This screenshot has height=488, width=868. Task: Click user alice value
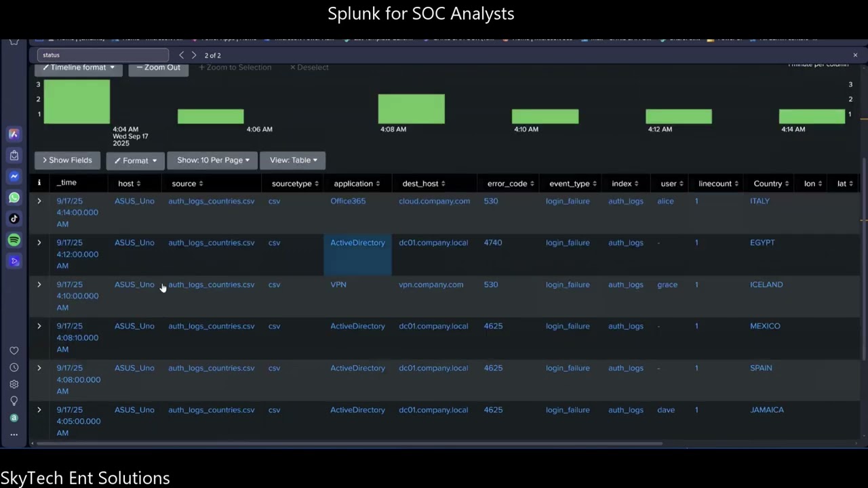coord(665,201)
